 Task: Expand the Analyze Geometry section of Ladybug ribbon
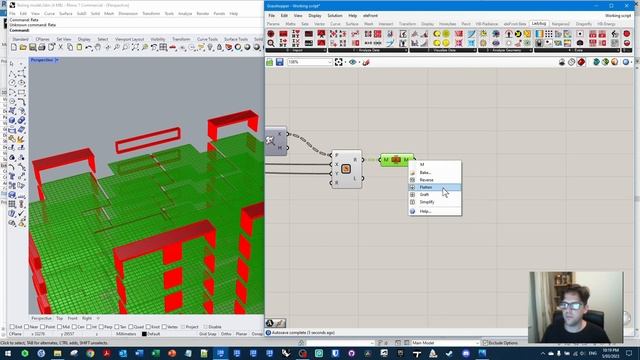coord(505,50)
